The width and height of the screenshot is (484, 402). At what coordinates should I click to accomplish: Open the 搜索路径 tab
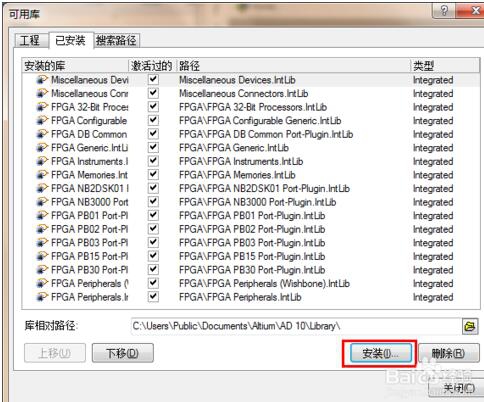116,41
